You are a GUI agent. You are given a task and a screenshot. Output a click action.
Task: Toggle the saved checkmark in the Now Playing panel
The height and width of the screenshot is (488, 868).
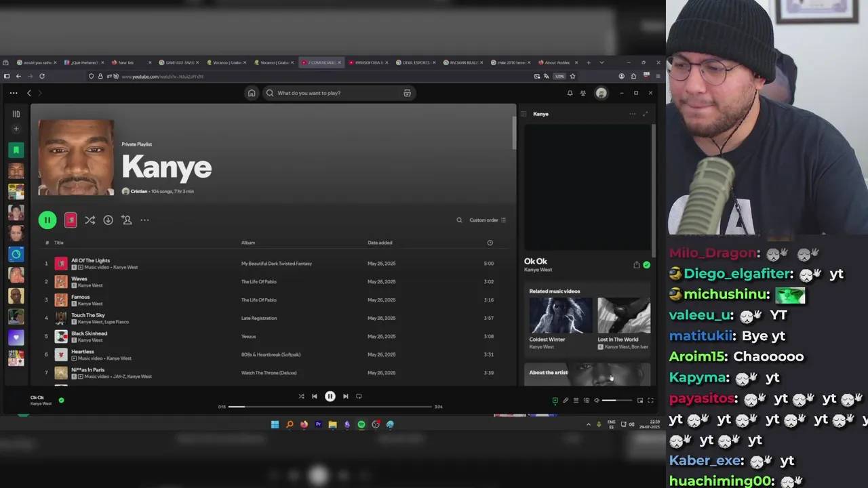(646, 265)
